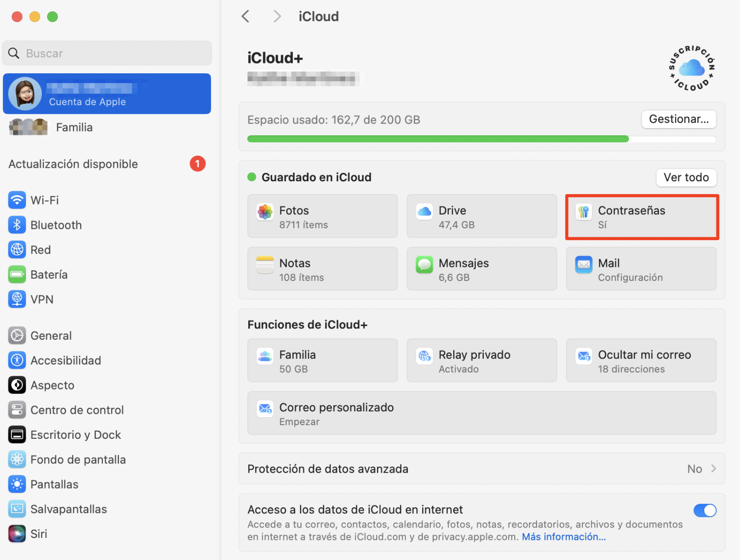
Task: Click the Fondo de pantalla icon
Action: click(x=17, y=459)
